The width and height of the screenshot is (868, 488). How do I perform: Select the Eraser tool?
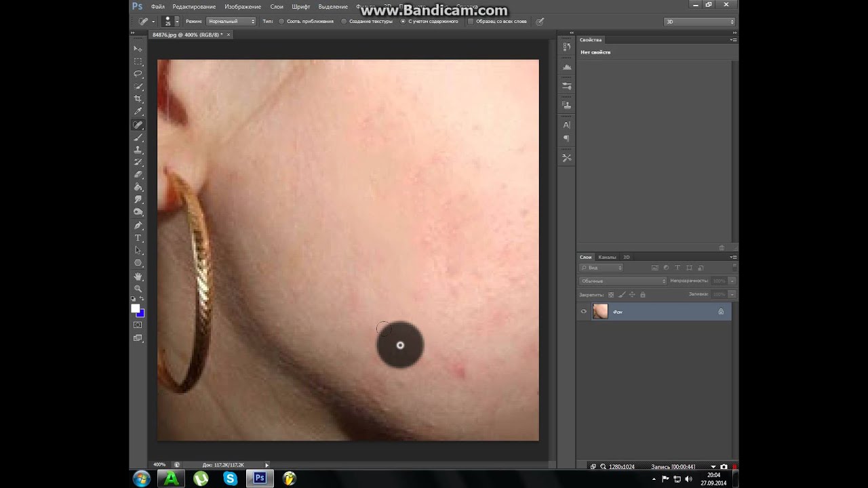coord(138,174)
